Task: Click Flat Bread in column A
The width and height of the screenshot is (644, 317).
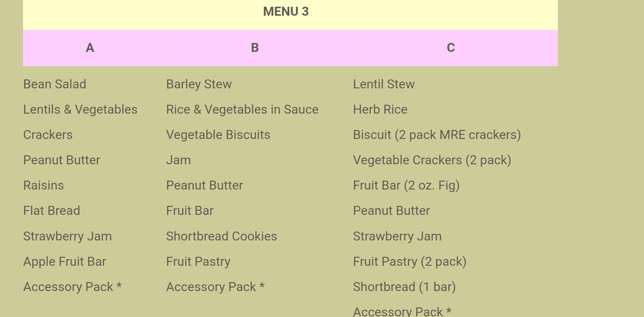Action: click(x=52, y=211)
